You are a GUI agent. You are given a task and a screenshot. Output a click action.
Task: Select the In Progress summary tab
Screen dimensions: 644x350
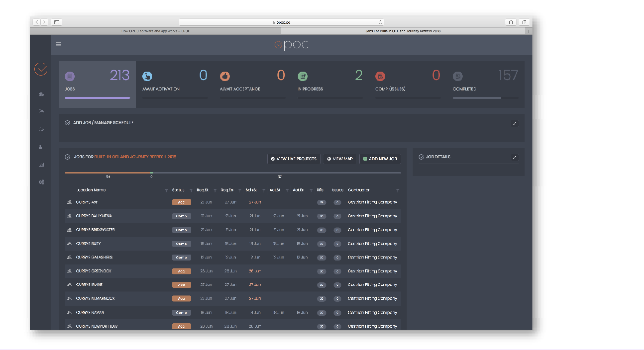click(330, 84)
